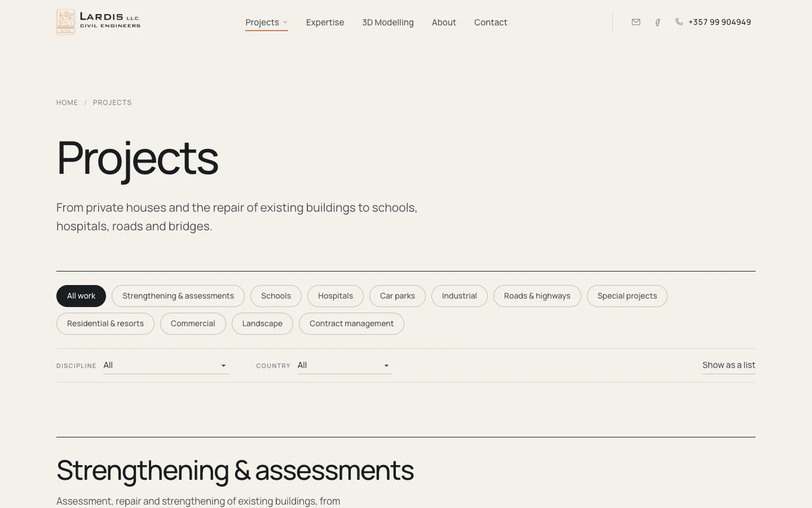812x508 pixels.
Task: Expand the Projects menu chevron
Action: click(x=285, y=23)
